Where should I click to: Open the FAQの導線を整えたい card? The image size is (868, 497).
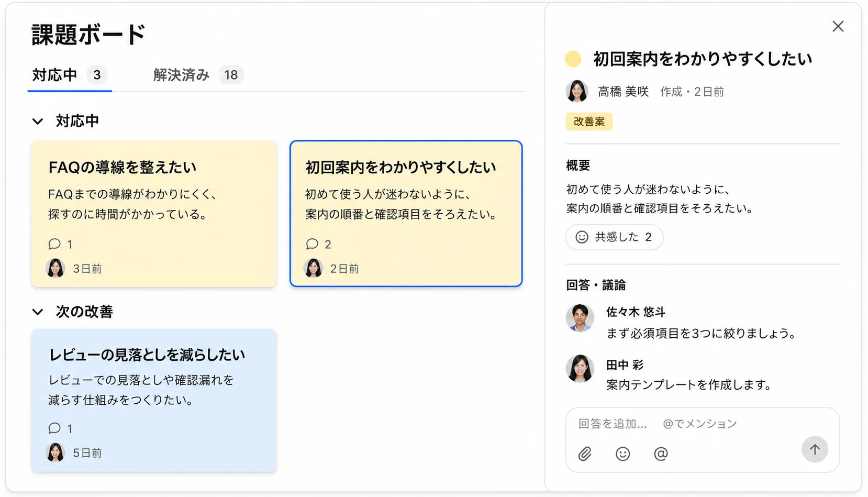tap(154, 214)
